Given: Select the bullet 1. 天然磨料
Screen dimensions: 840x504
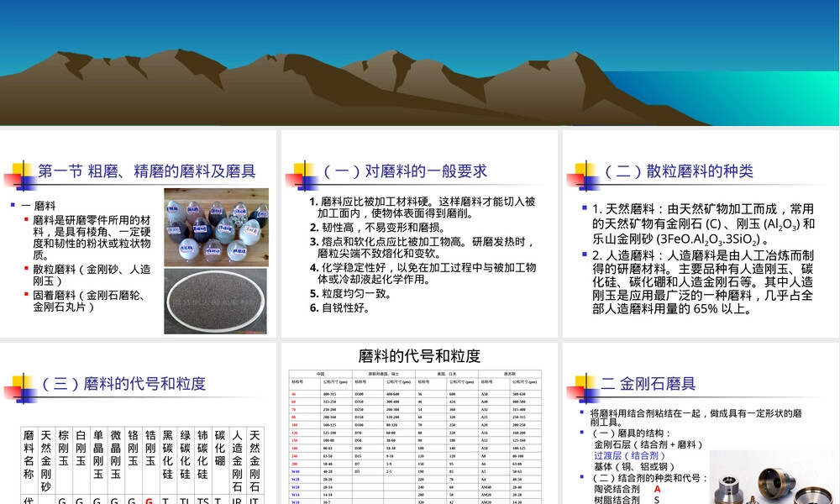Looking at the screenshot, I should point(703,224).
